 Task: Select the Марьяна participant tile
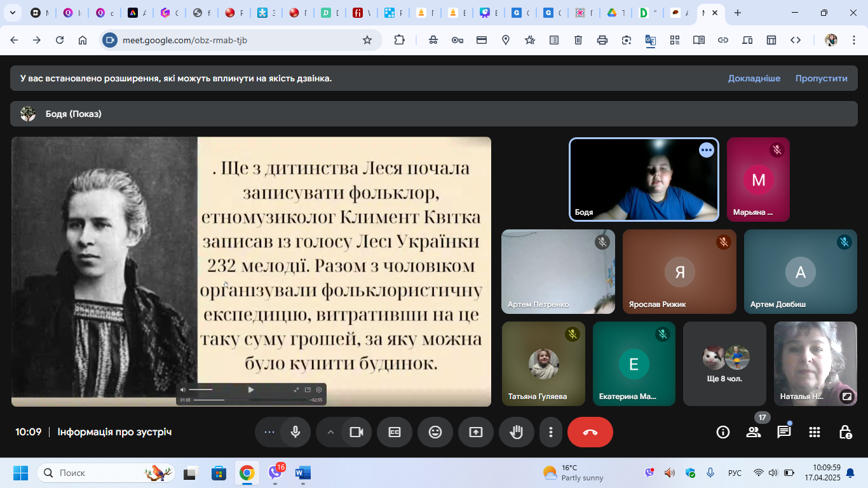(x=758, y=180)
